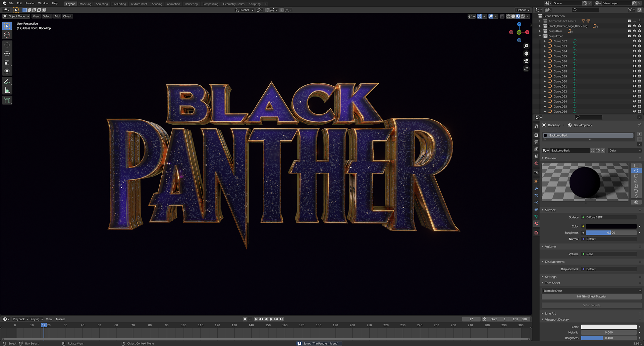Select the Cursor tool in the viewport toolbar
Screen dimensions: 644x346
[7, 35]
